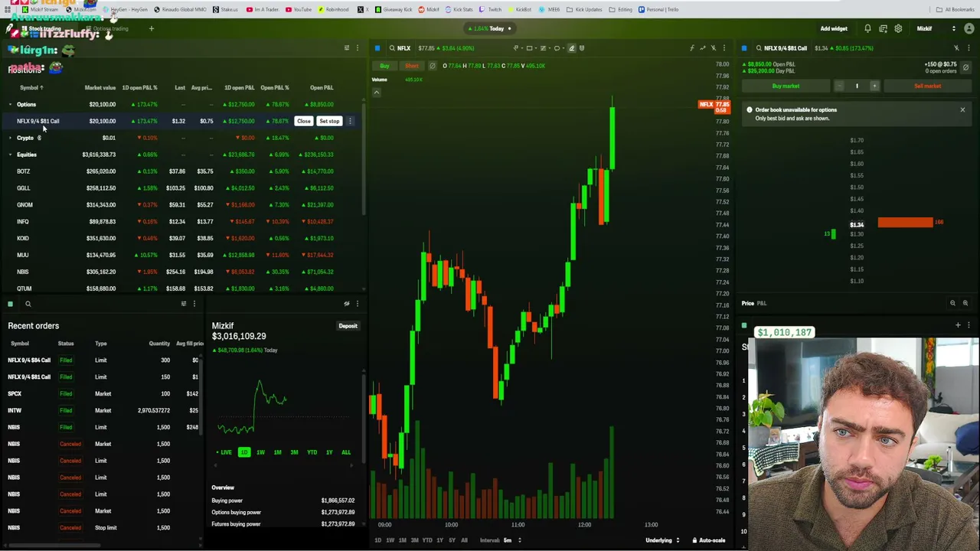
Task: Sort positions by the Symbol column header
Action: coord(31,88)
